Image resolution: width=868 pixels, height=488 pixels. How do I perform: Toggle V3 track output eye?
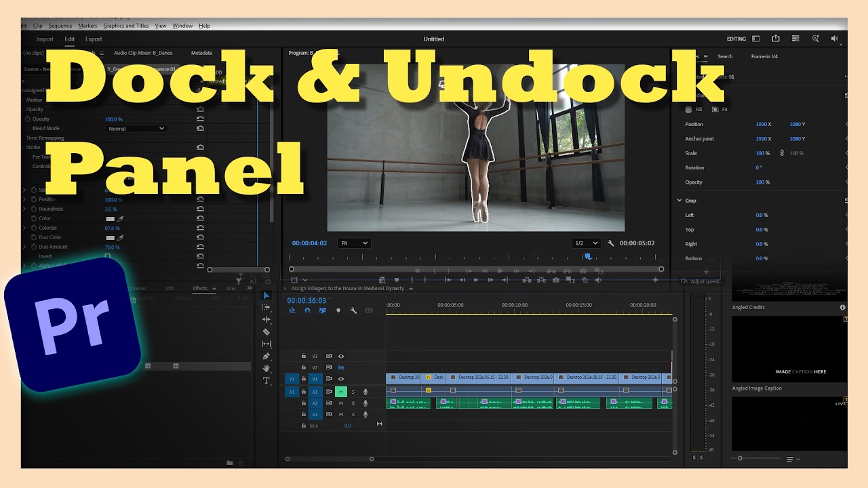(341, 356)
